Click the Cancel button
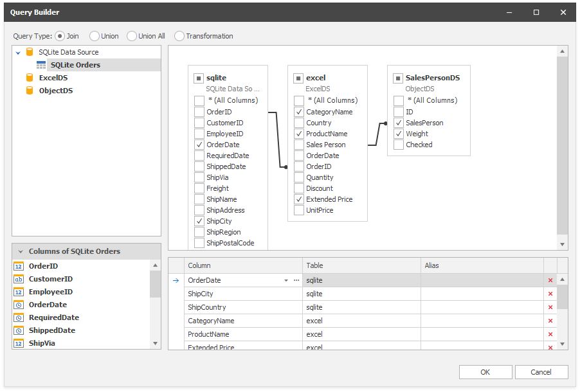Screen dimensions: 580x392 (x=541, y=371)
